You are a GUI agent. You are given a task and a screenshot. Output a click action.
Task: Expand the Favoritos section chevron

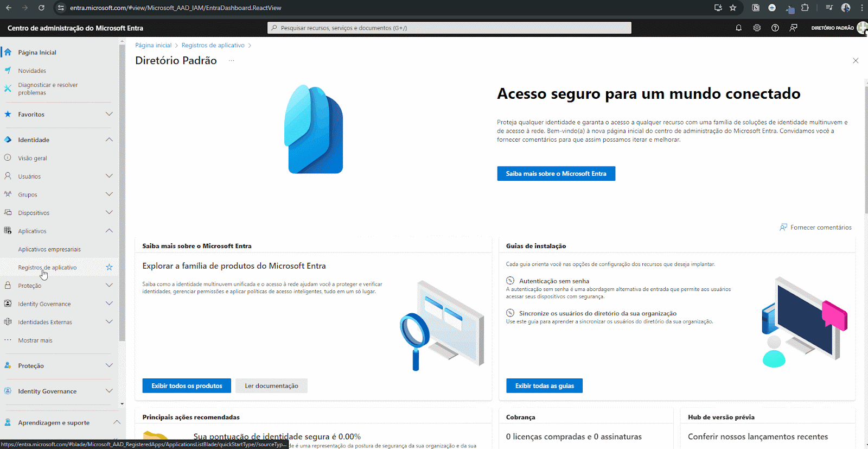coord(109,114)
